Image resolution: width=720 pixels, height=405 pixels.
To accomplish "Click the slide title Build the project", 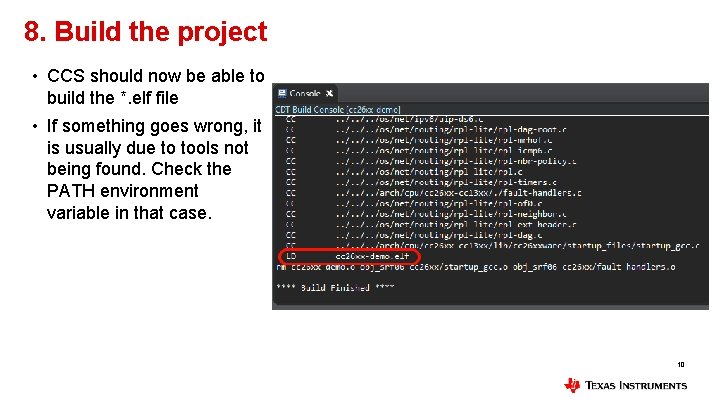I will pos(146,32).
